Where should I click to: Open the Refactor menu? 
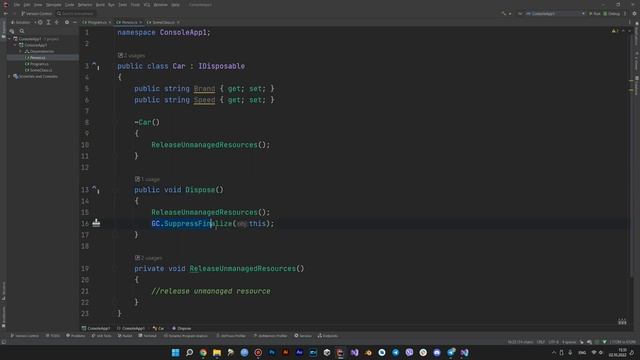click(85, 4)
